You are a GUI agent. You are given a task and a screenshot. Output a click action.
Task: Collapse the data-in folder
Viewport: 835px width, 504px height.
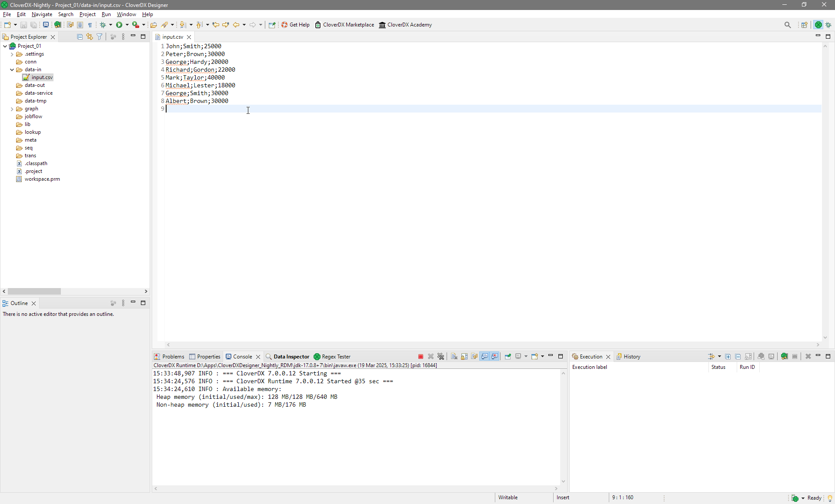click(12, 70)
